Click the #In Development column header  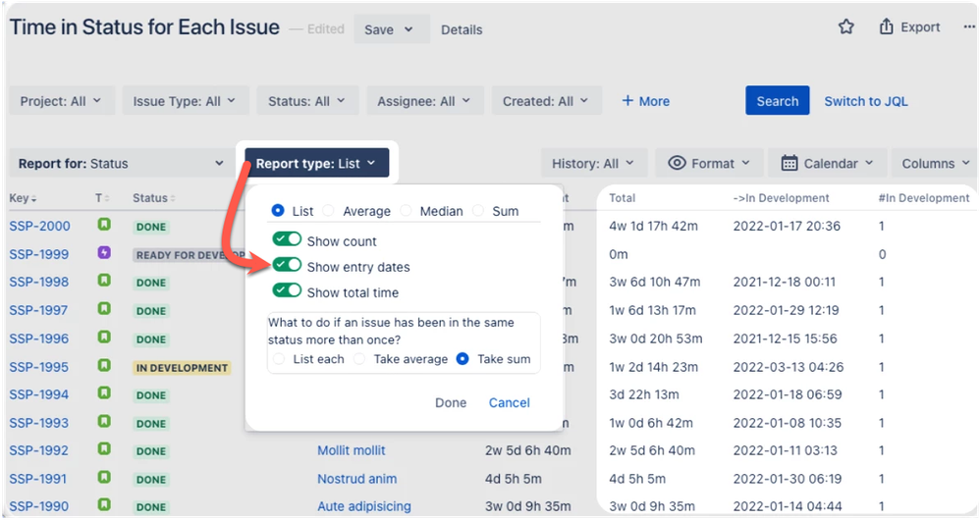[924, 198]
